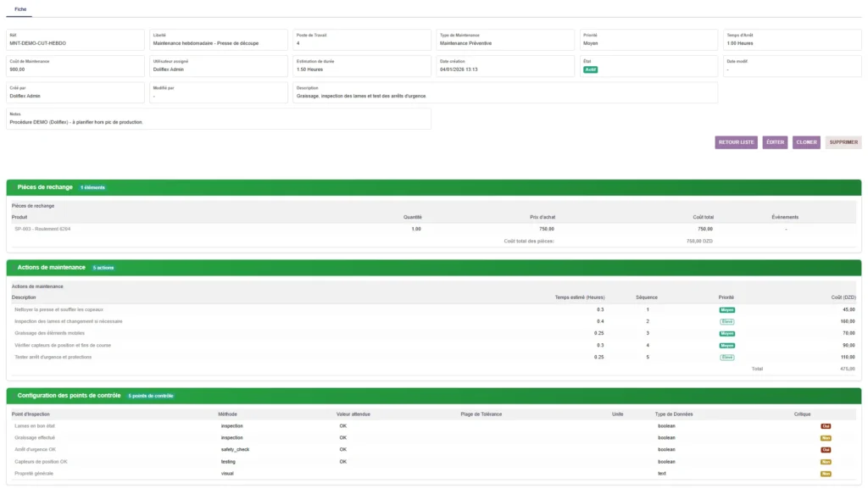The image size is (868, 489).
Task: Collapse the 'Actions de maintenance' section header
Action: click(51, 267)
